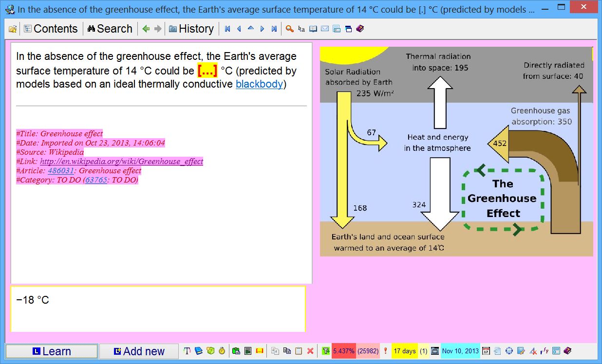This screenshot has width=602, height=364.
Task: Click the envelope mail icon in toolbar
Action: point(325,29)
